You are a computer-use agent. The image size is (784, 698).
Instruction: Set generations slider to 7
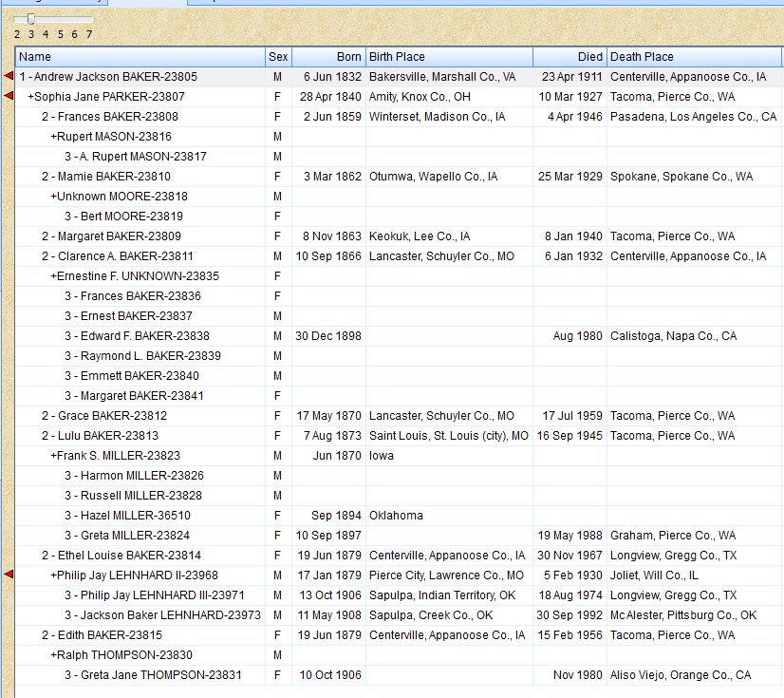[89, 34]
